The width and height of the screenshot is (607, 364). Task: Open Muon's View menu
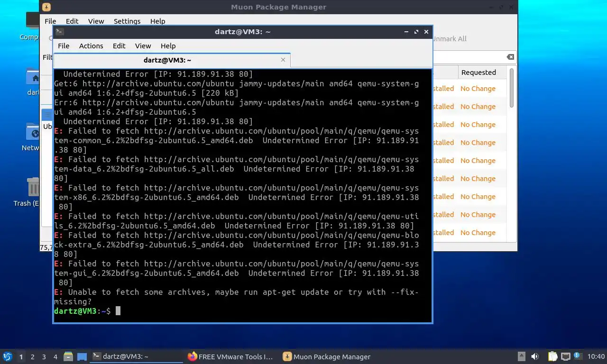coord(96,21)
